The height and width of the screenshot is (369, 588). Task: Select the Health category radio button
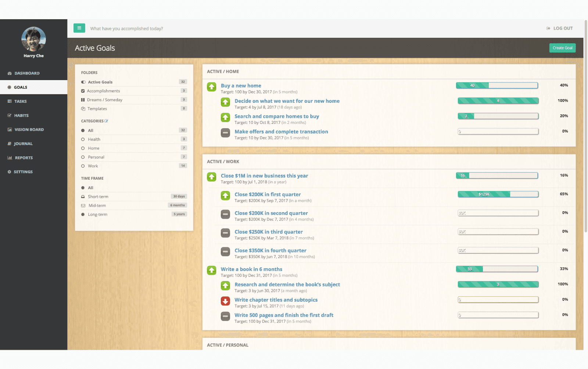(84, 139)
